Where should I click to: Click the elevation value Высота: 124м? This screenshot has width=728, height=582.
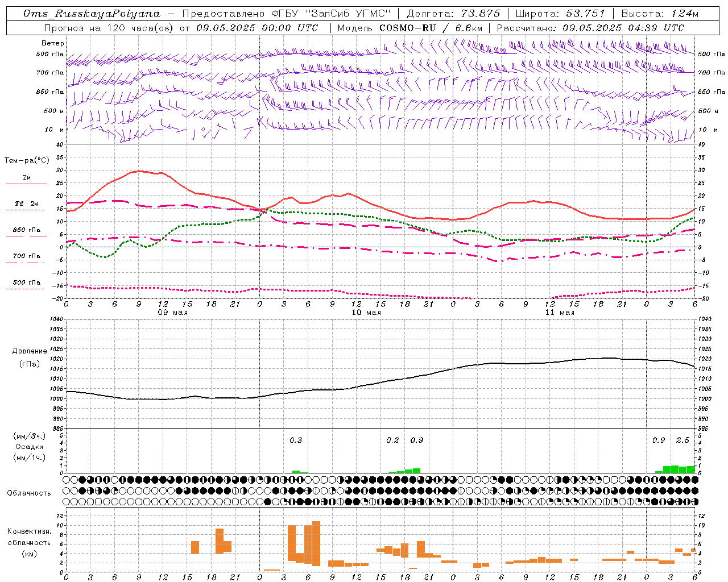click(x=660, y=14)
